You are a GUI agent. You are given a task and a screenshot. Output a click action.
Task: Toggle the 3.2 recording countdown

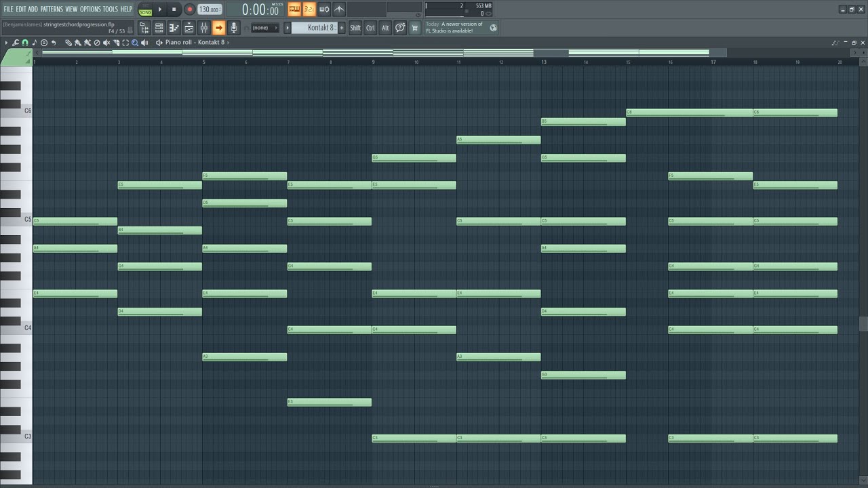309,9
